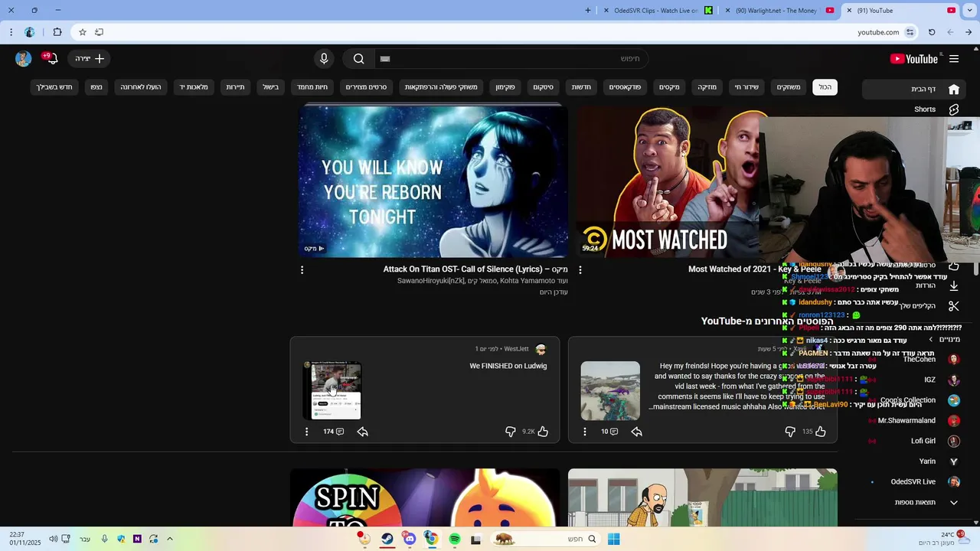The height and width of the screenshot is (551, 980).
Task: Open Steam from the taskbar
Action: coord(387,540)
